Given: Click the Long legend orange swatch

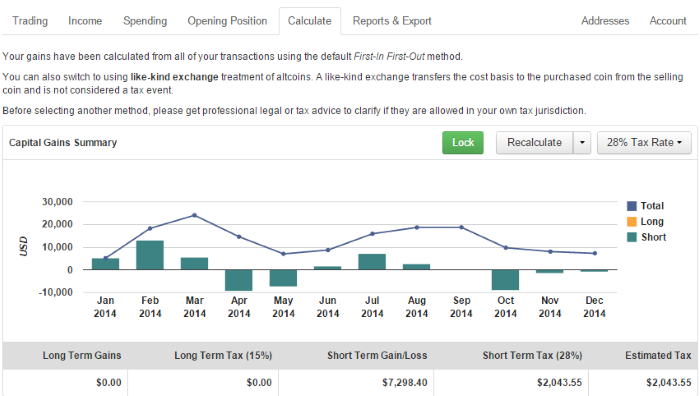Looking at the screenshot, I should [632, 221].
